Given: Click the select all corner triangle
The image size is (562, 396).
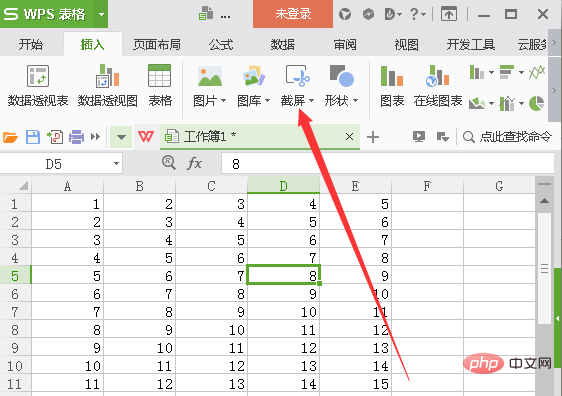Looking at the screenshot, I should click(x=23, y=186).
